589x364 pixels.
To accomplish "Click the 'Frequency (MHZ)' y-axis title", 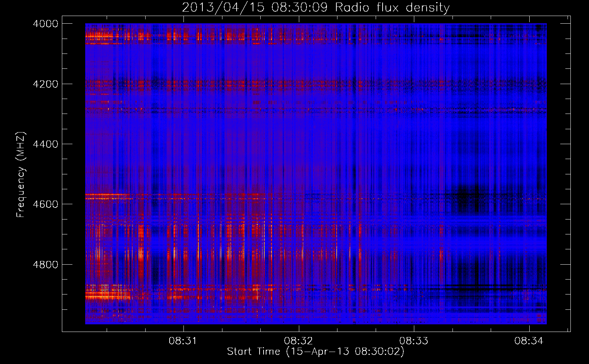I will point(21,175).
